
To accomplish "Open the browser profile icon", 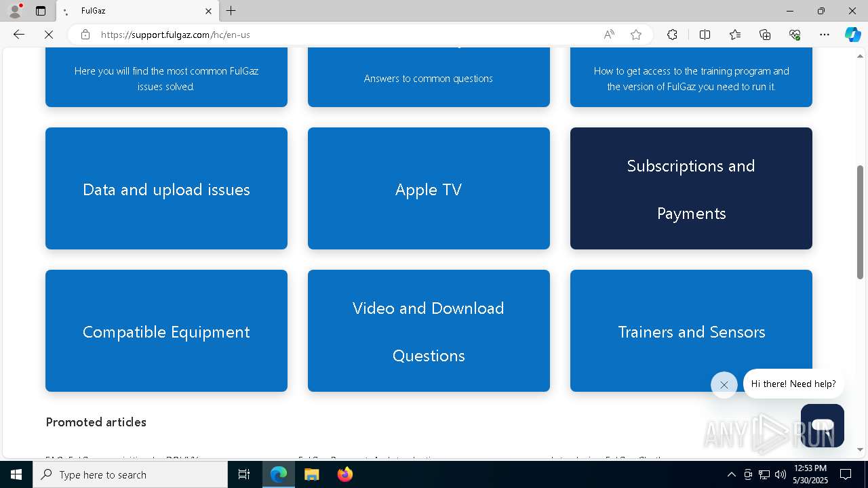I will pos(15,11).
